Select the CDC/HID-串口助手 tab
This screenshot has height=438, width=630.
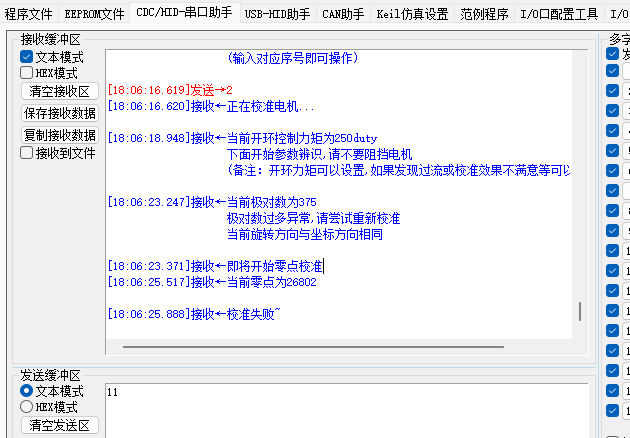(184, 13)
